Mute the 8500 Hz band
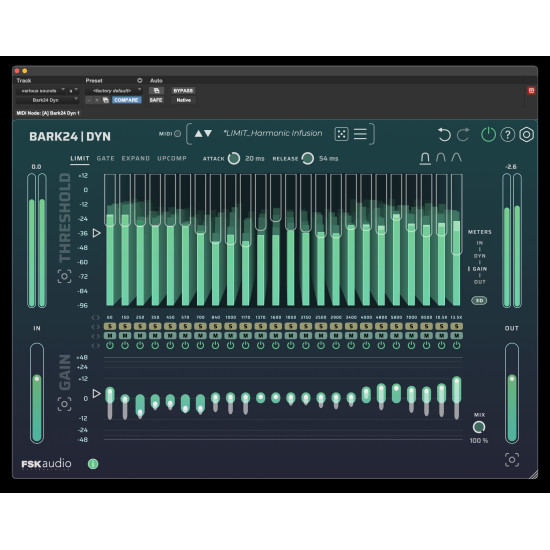The width and height of the screenshot is (550, 550). point(426,336)
